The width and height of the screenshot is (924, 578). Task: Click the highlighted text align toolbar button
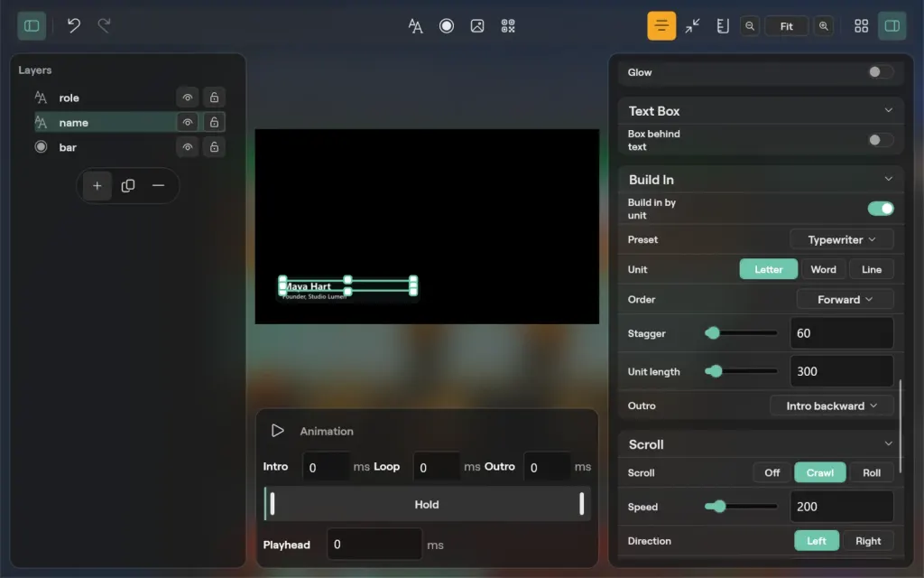click(661, 26)
